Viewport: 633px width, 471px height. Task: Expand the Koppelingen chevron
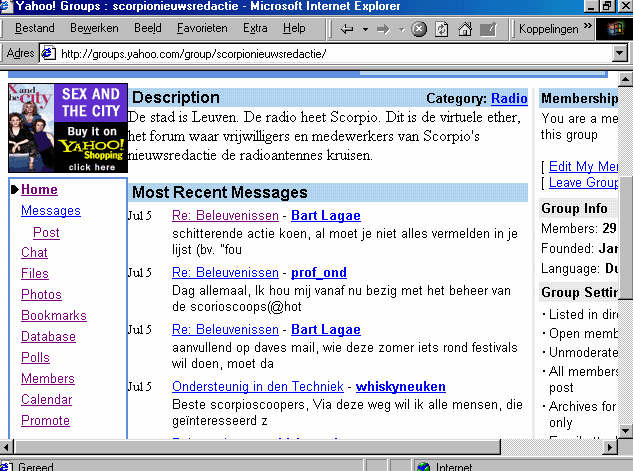click(588, 27)
